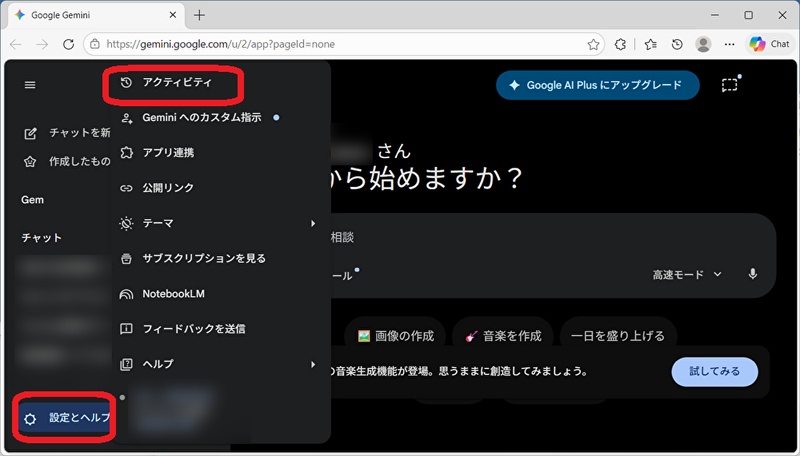Open NotebookLM from the menu

(x=221, y=294)
